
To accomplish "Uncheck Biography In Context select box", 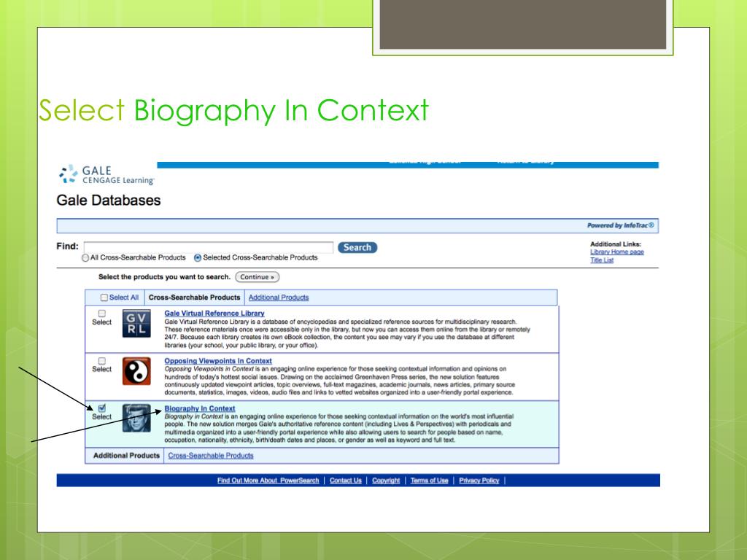I will (x=102, y=408).
